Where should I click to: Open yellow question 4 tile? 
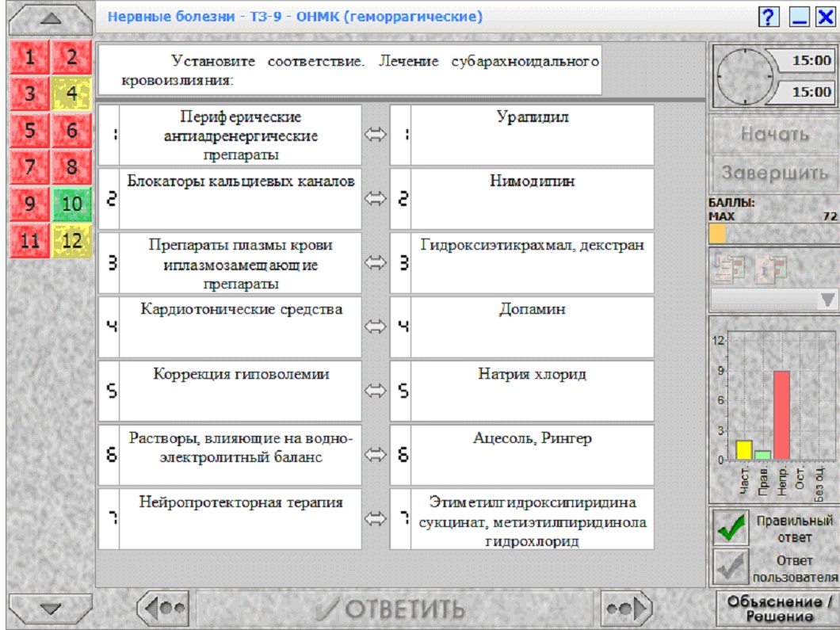coord(72,94)
